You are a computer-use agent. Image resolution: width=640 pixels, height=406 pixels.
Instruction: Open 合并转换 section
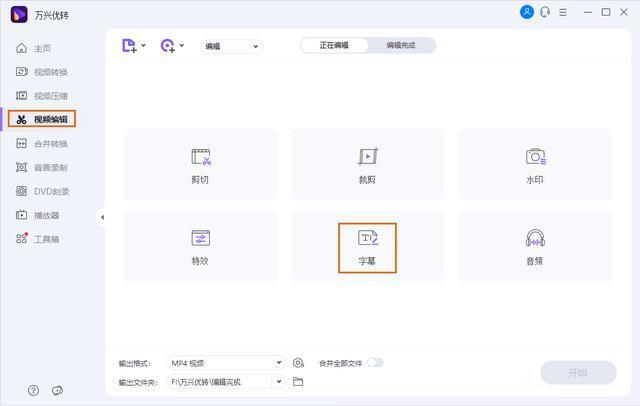[41, 144]
